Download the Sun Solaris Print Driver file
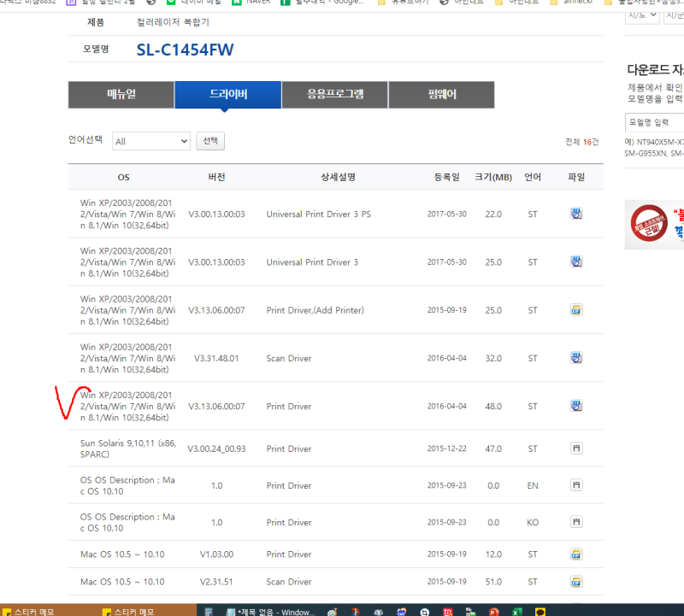This screenshot has width=684, height=616. (x=576, y=449)
